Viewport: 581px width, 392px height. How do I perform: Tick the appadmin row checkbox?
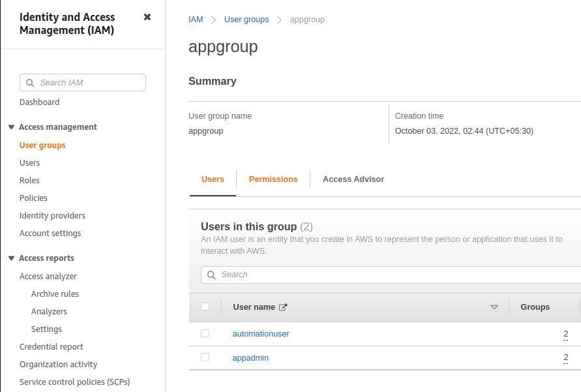pos(205,357)
